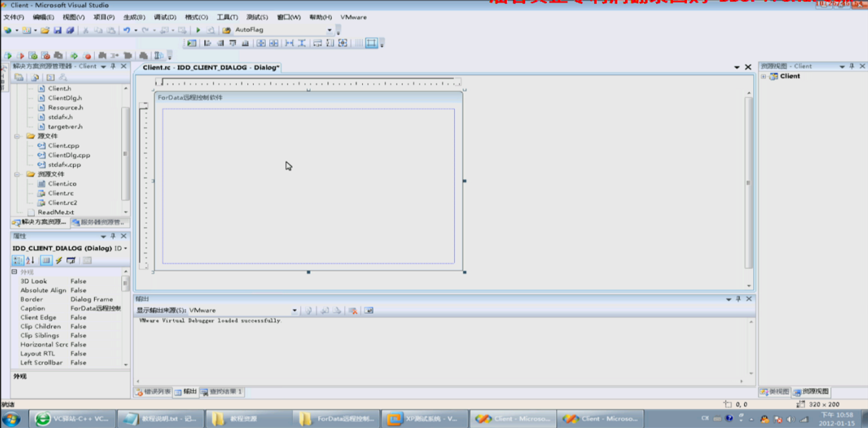868x428 pixels.
Task: Click the Clear All output icon with red X
Action: [x=353, y=310]
